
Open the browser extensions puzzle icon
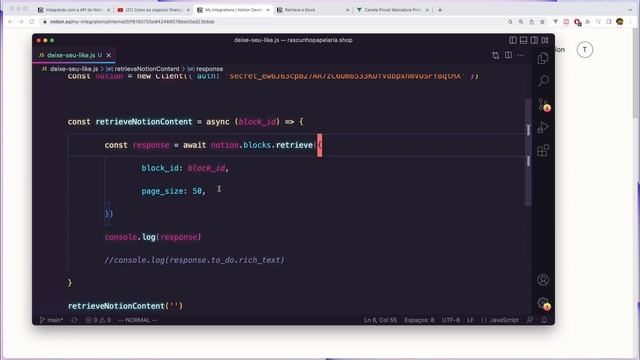(588, 22)
